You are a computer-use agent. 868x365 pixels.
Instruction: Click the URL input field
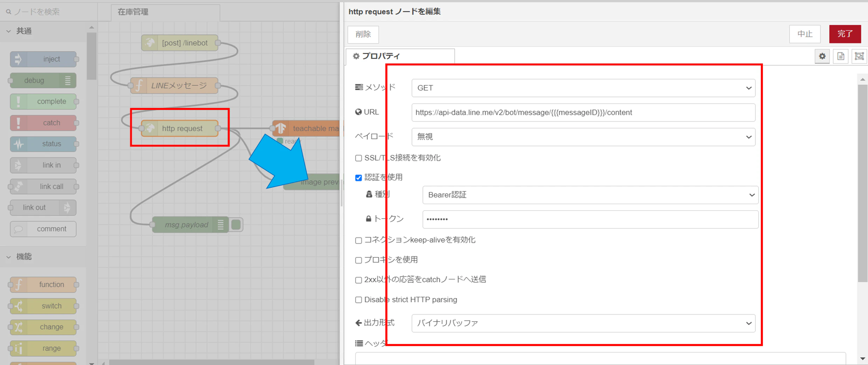click(583, 112)
